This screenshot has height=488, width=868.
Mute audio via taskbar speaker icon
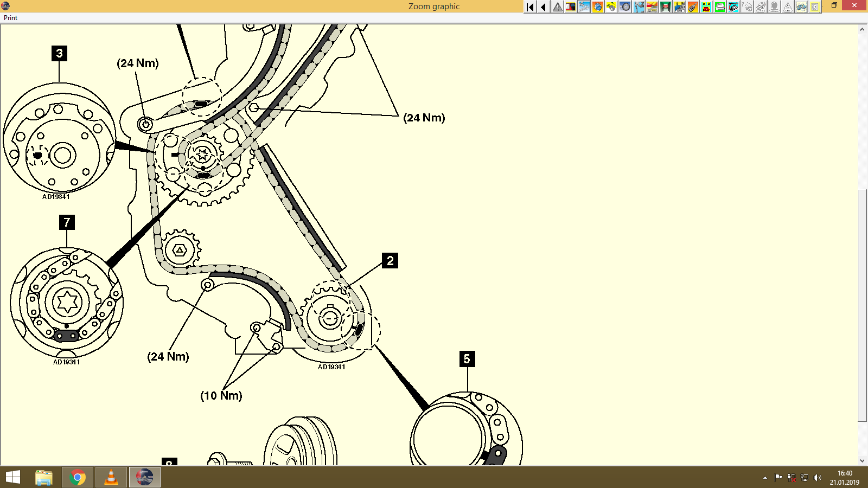click(x=818, y=478)
